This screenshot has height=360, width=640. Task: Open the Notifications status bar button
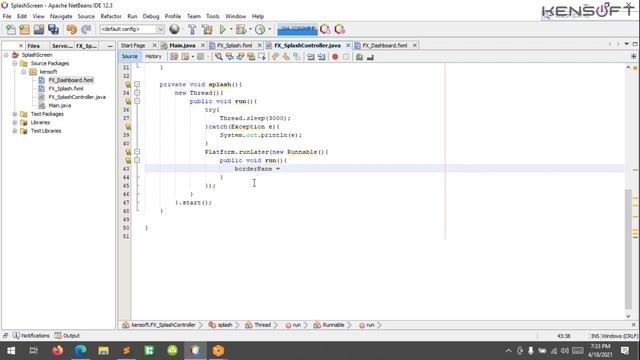coord(31,336)
